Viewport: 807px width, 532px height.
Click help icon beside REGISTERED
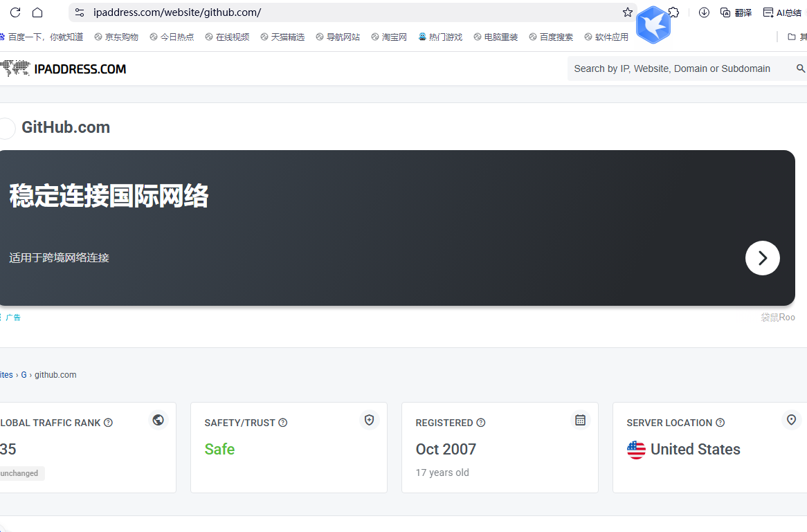tap(481, 423)
